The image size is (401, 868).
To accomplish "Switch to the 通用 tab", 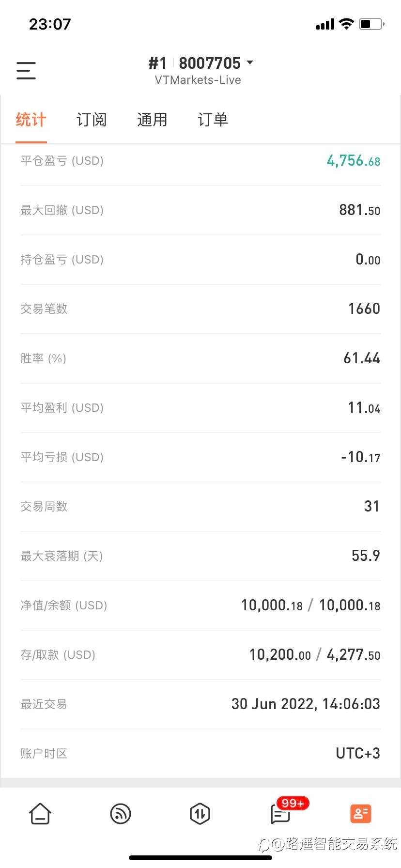I will [x=152, y=120].
